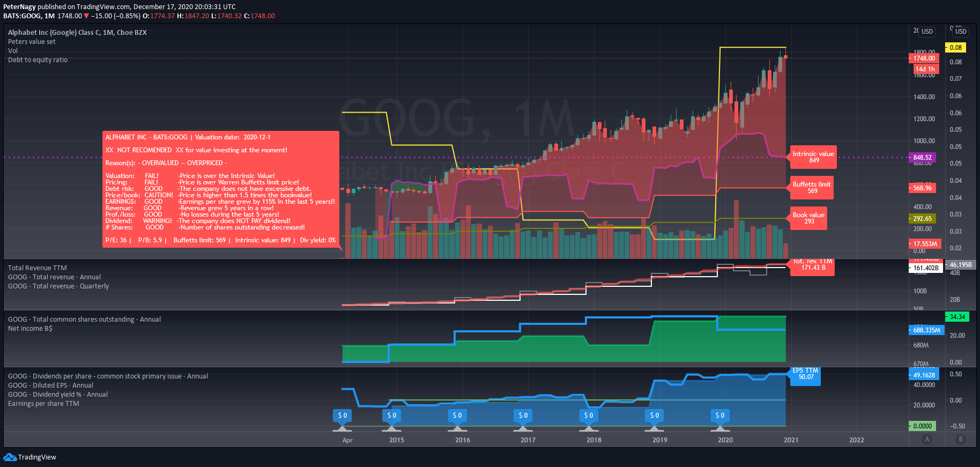980x467 pixels.
Task: Click the TradingView wordmark in the footer
Action: click(37, 457)
